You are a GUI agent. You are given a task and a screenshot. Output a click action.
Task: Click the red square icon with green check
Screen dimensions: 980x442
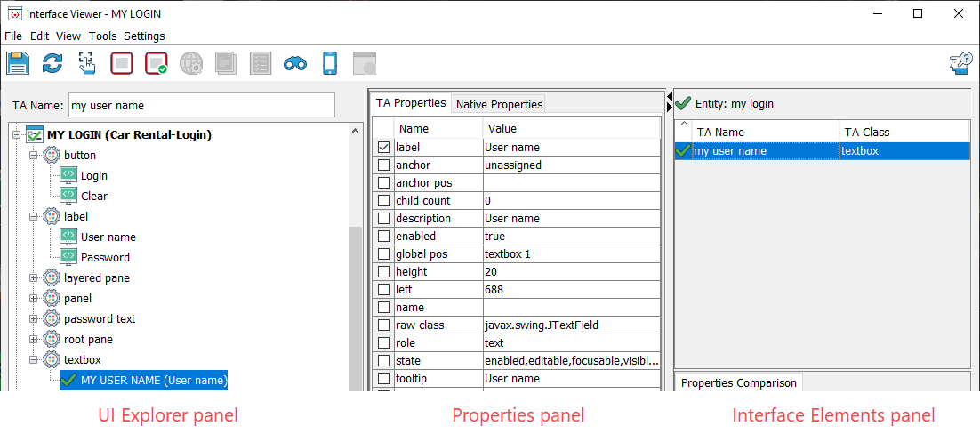[157, 63]
